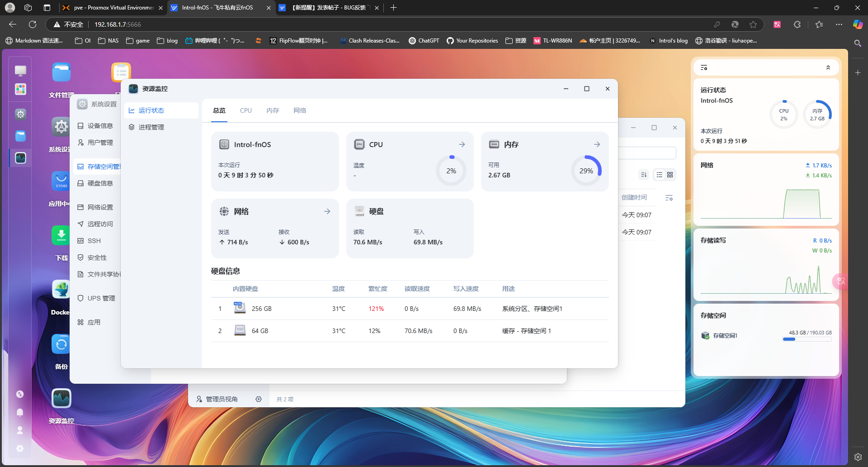This screenshot has height=467, width=868.
Task: Launch the Docker whale desktop icon
Action: pos(61,290)
